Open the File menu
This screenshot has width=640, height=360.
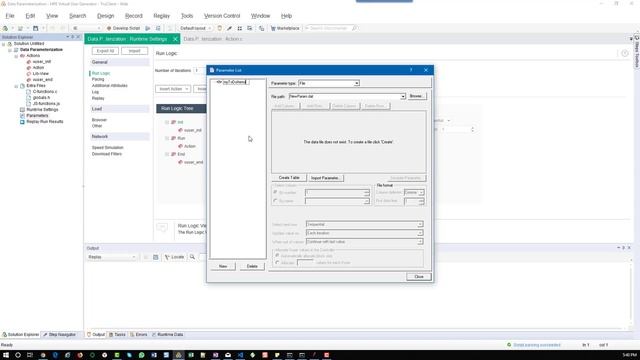[x=10, y=16]
